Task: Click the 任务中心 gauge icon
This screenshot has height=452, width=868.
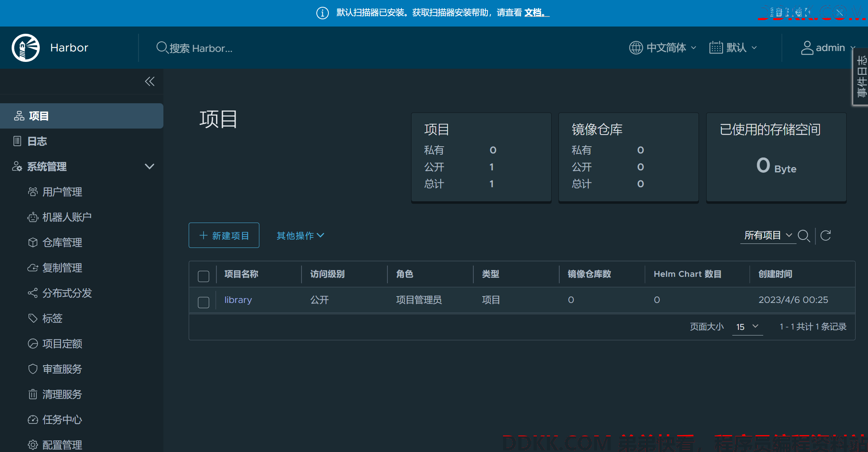Action: pyautogui.click(x=33, y=419)
